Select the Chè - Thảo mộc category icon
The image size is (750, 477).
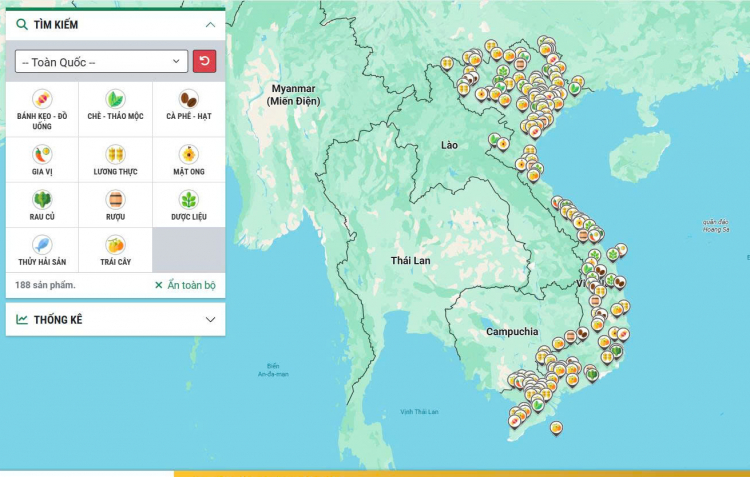115,99
